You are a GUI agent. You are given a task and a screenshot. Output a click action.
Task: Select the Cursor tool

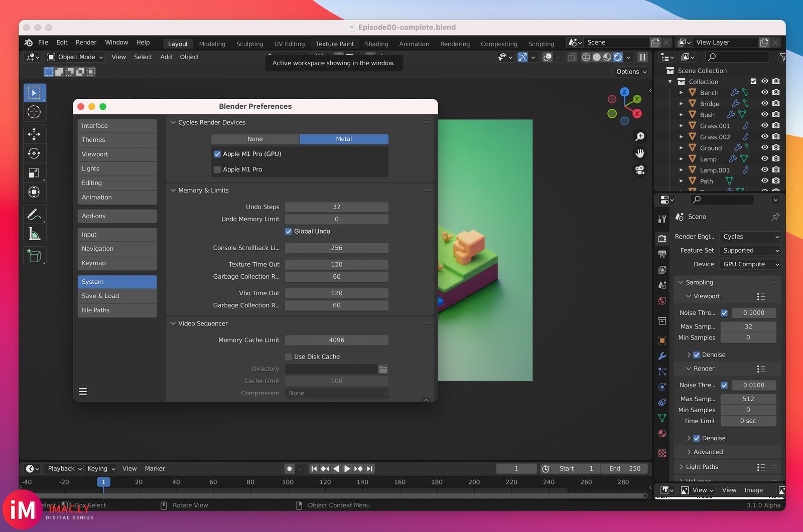coord(34,112)
